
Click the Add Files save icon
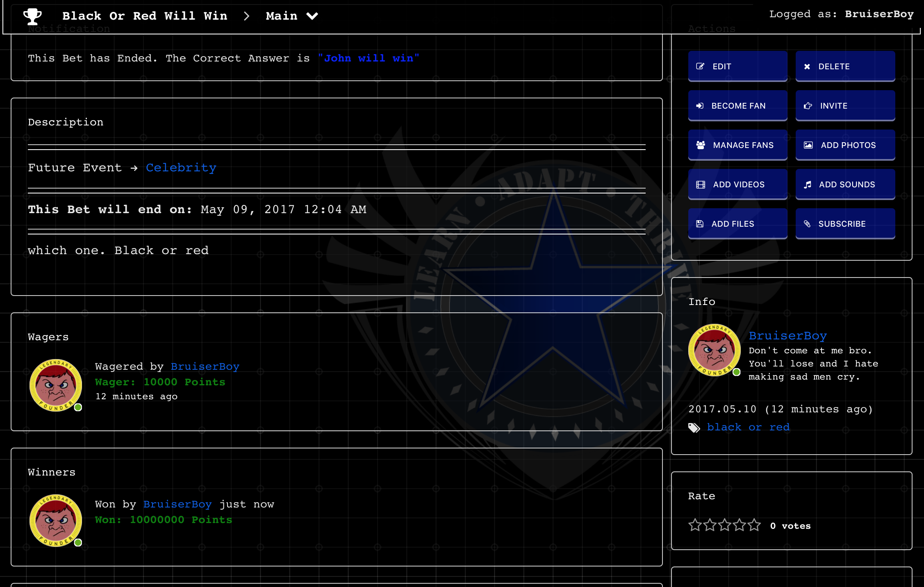700,224
